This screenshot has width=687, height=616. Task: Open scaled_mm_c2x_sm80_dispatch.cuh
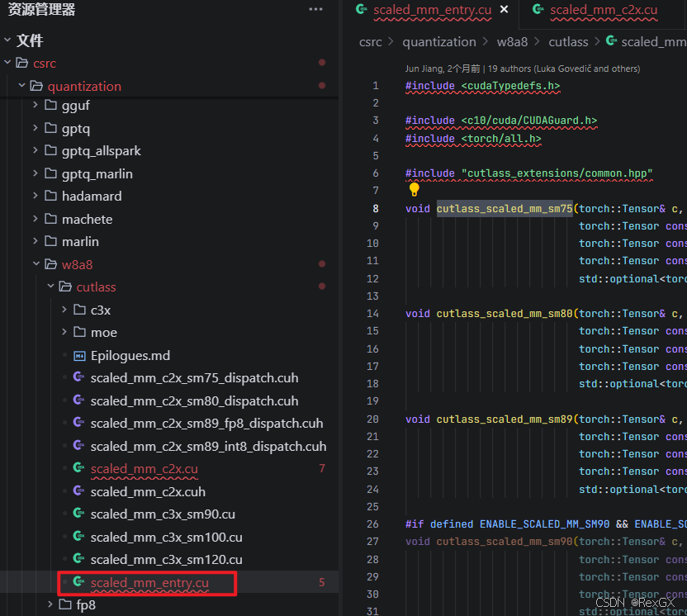point(194,400)
